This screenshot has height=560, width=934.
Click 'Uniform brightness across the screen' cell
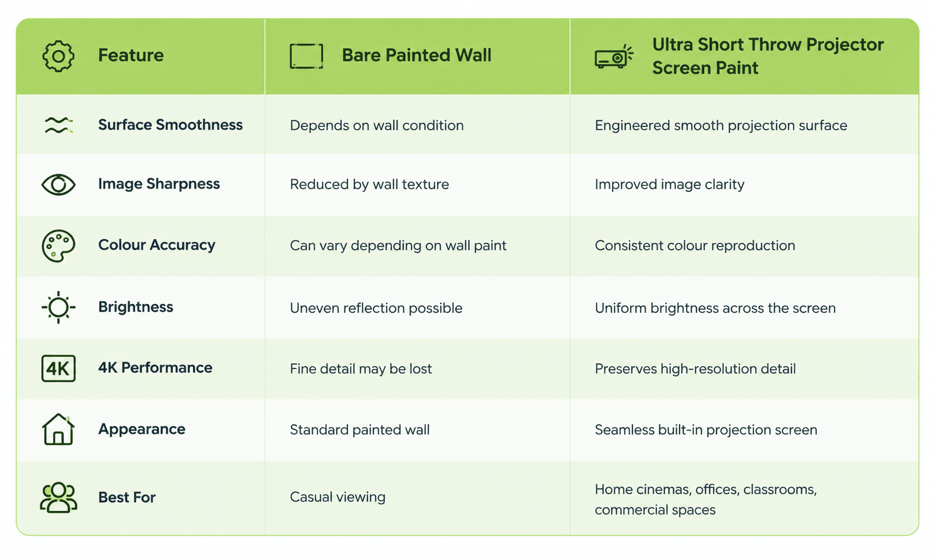(715, 308)
